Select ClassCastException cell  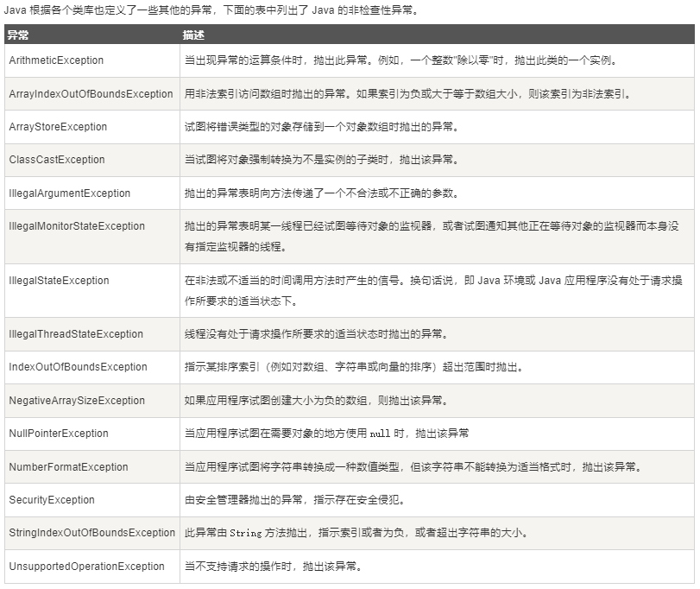tap(92, 160)
